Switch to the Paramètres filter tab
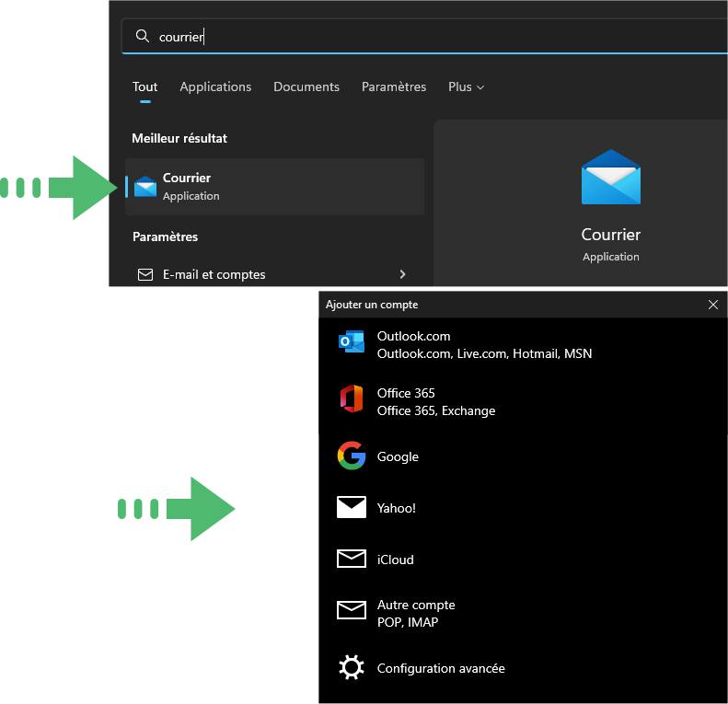 [394, 87]
